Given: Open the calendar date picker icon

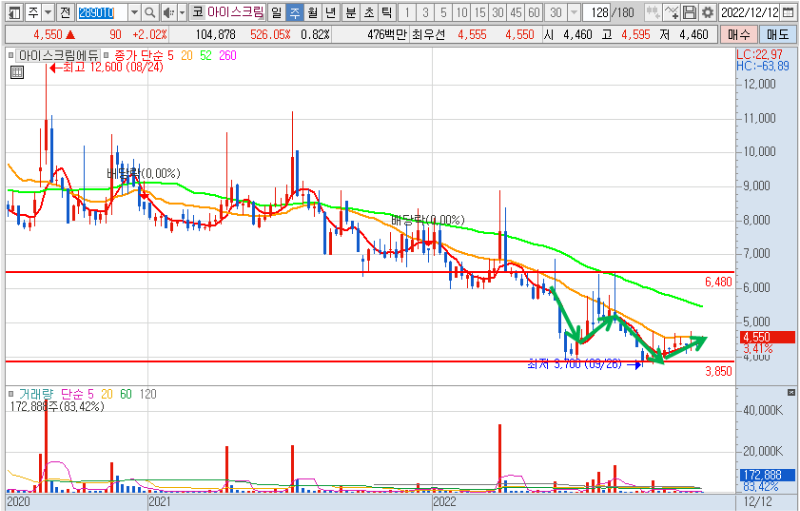Looking at the screenshot, I should 788,12.
